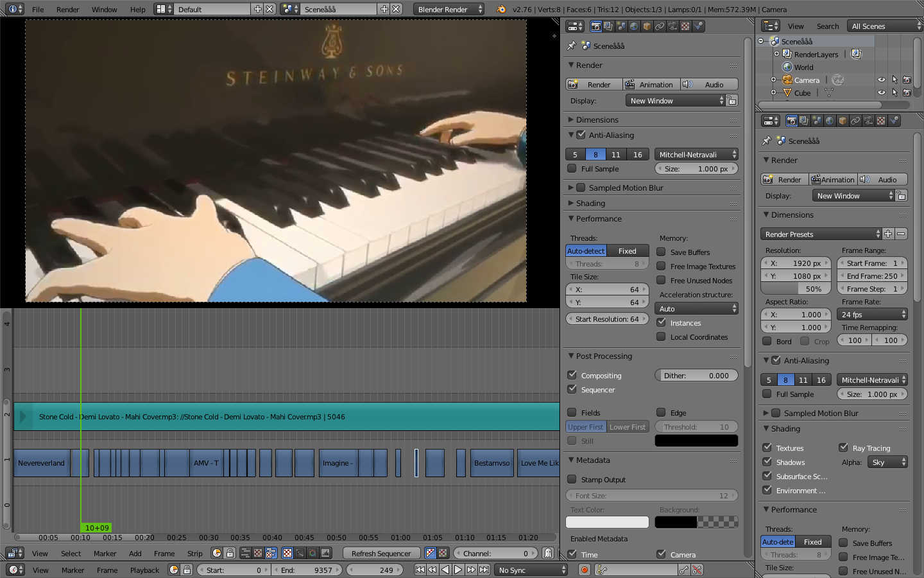The image size is (924, 578).
Task: Enable the Save Buffers checkbox in the properties editor beside the preview
Action: 661,252
